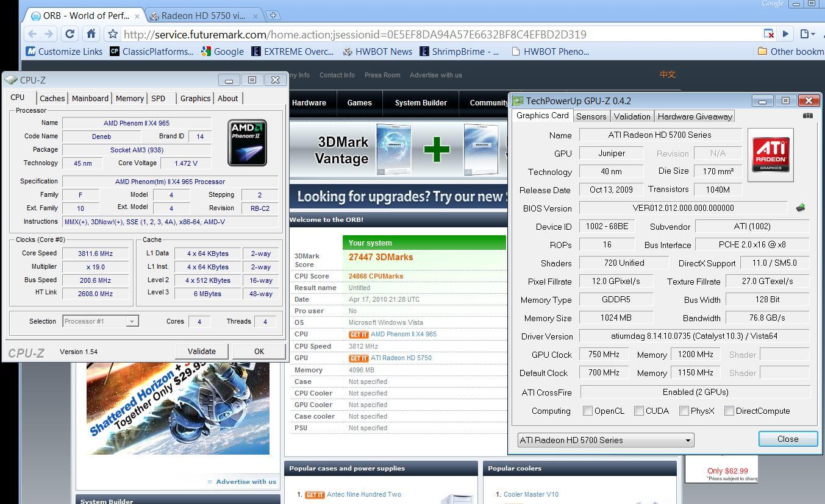
Task: Toggle the PhysX checkbox in GPU-Z
Action: coord(684,411)
